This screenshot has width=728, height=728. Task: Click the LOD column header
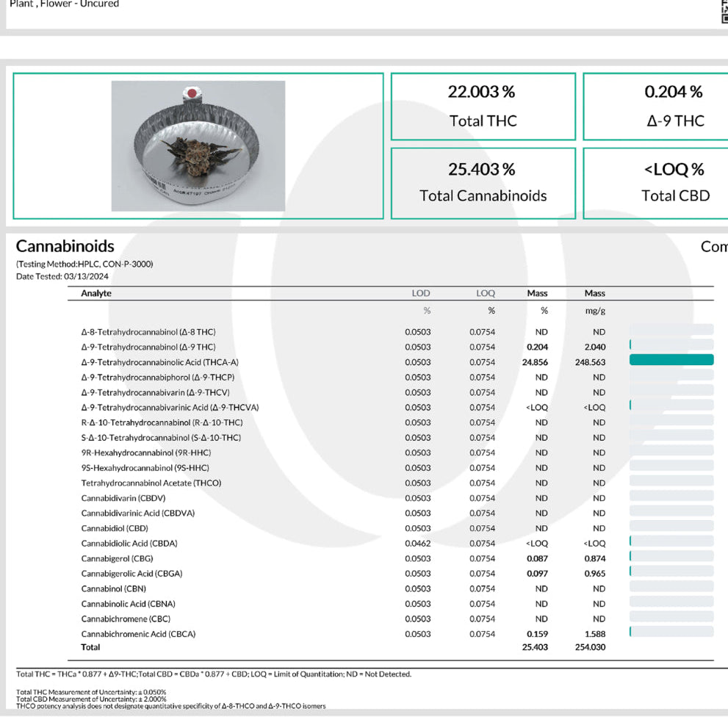point(421,293)
